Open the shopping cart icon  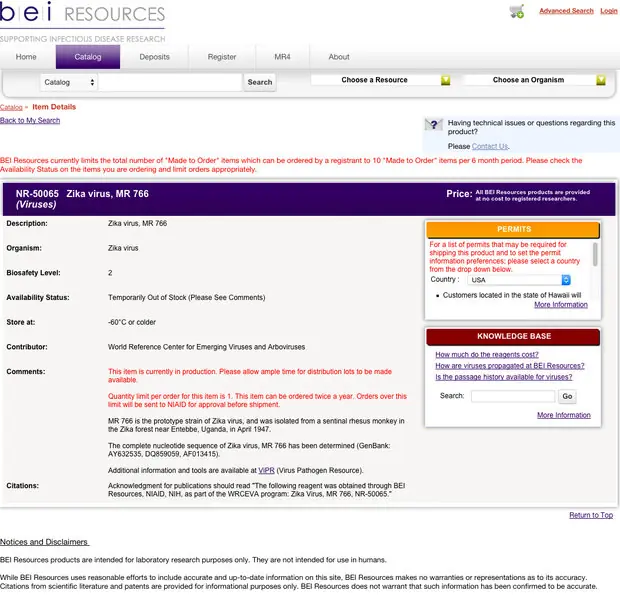[x=517, y=11]
